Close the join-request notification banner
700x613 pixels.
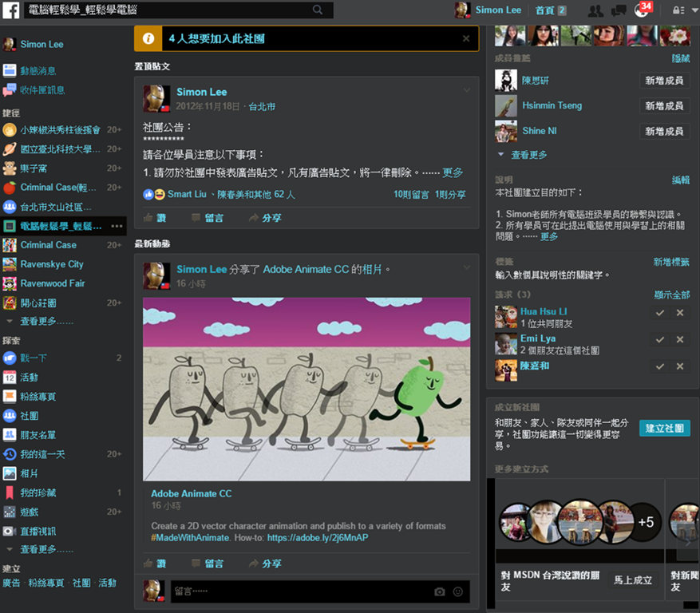(x=465, y=38)
